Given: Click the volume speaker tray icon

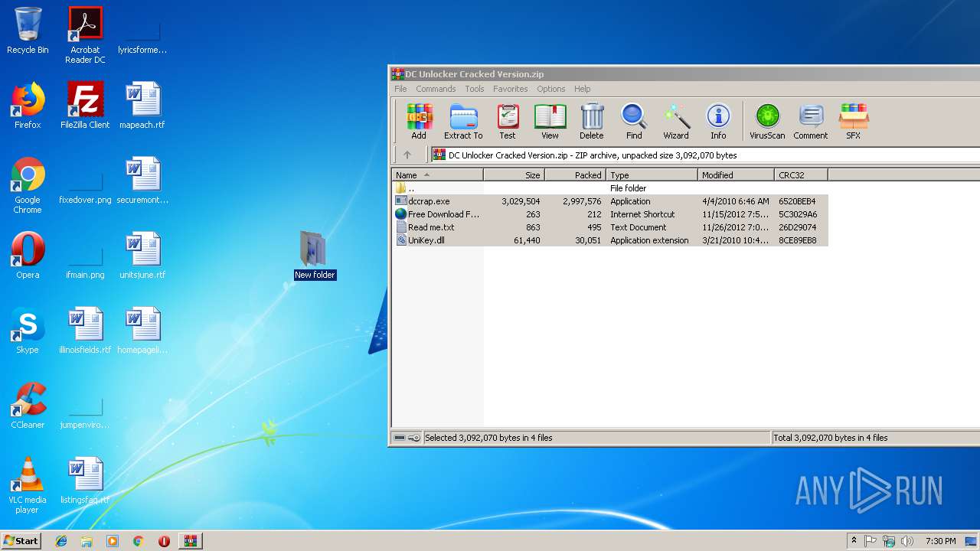Looking at the screenshot, I should pos(907,541).
